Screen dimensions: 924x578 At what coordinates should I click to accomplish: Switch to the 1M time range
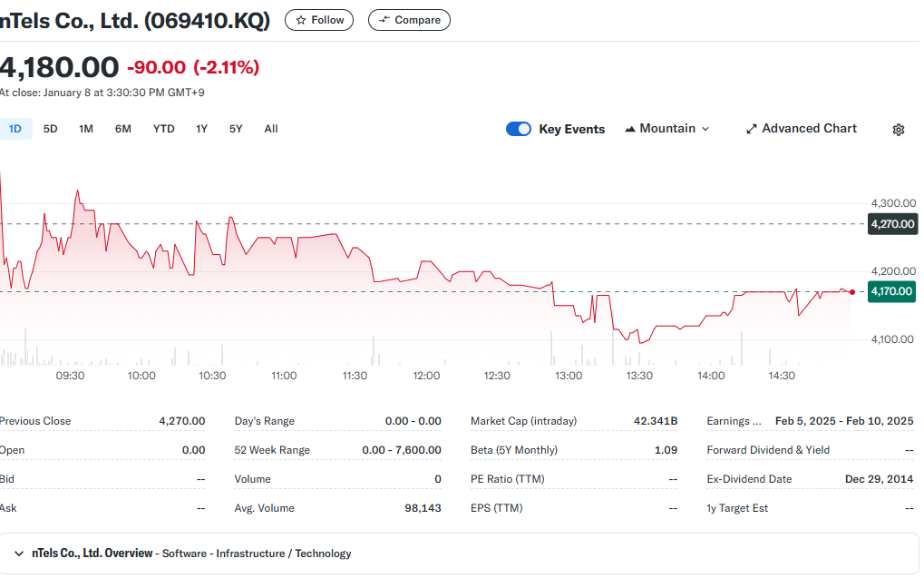coord(86,129)
